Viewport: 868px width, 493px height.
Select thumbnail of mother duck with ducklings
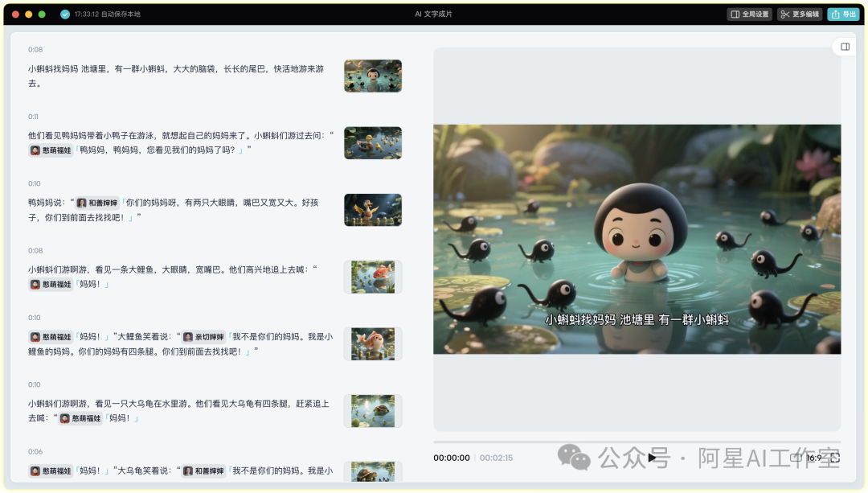pyautogui.click(x=373, y=143)
